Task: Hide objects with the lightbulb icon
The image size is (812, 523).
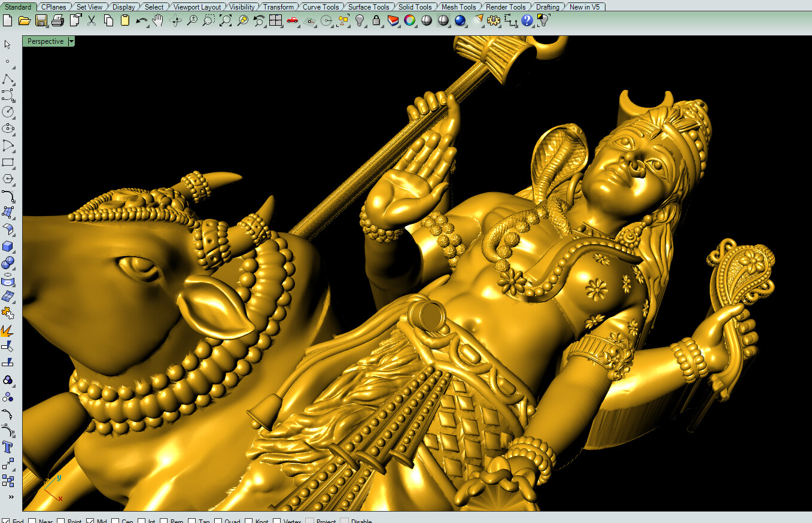Action: pos(360,21)
